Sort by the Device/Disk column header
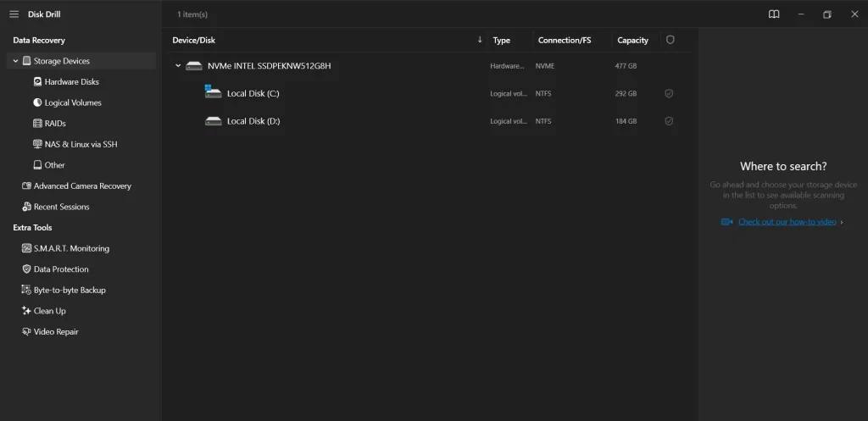868x421 pixels. point(194,41)
